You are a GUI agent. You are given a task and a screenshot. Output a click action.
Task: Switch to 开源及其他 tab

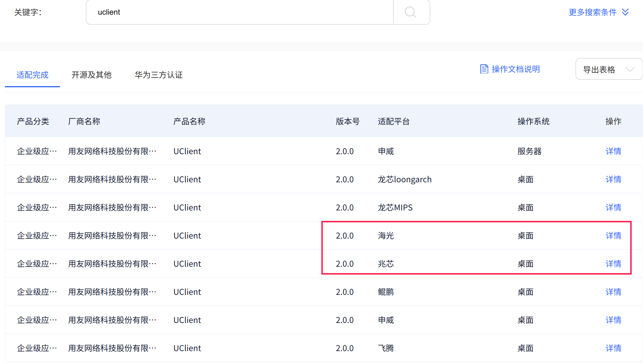pyautogui.click(x=91, y=75)
